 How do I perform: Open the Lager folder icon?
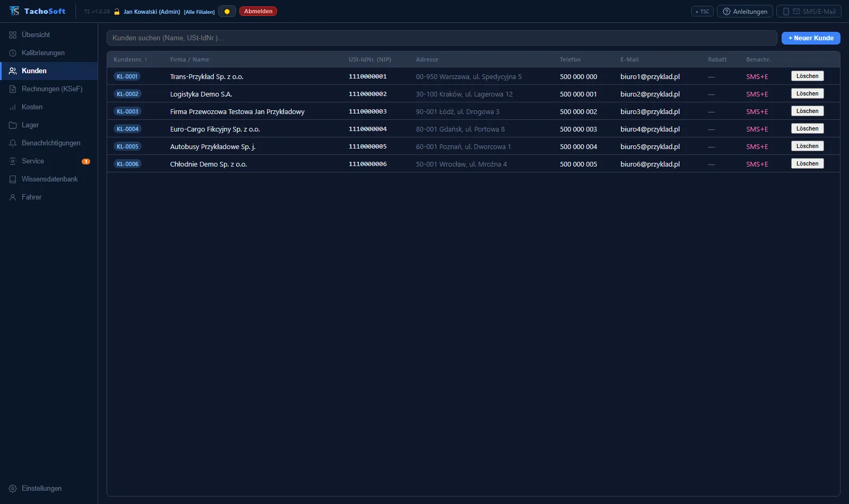click(x=13, y=125)
